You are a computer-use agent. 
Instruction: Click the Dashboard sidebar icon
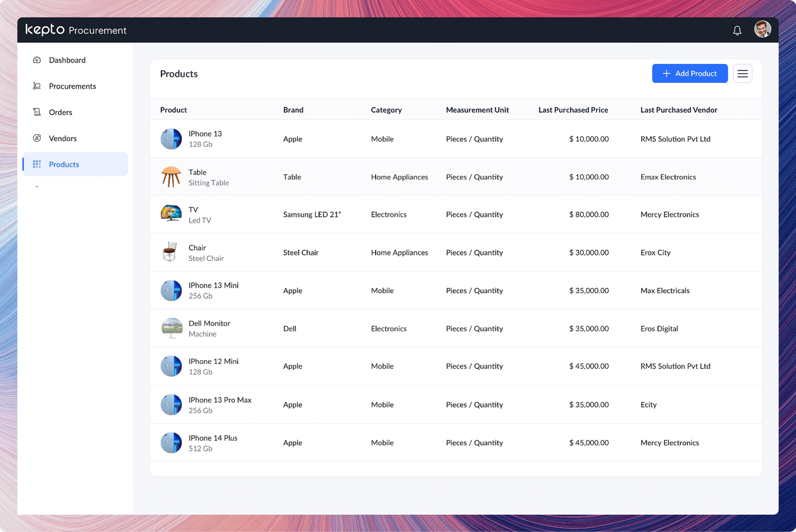click(x=37, y=60)
